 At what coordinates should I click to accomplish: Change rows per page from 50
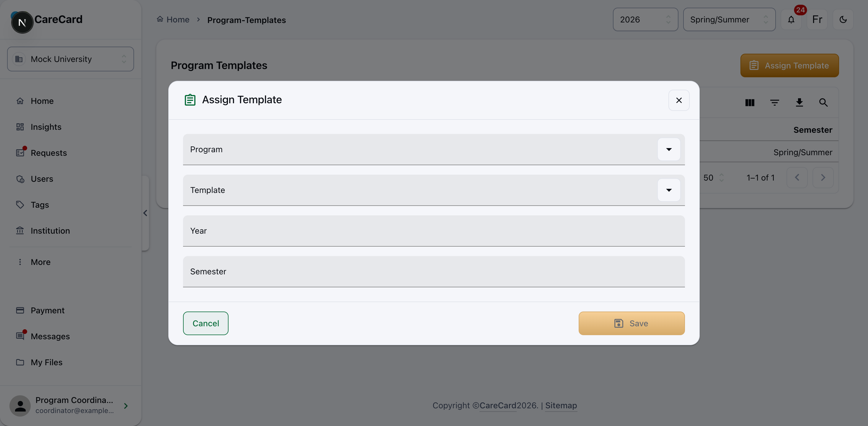tap(713, 178)
